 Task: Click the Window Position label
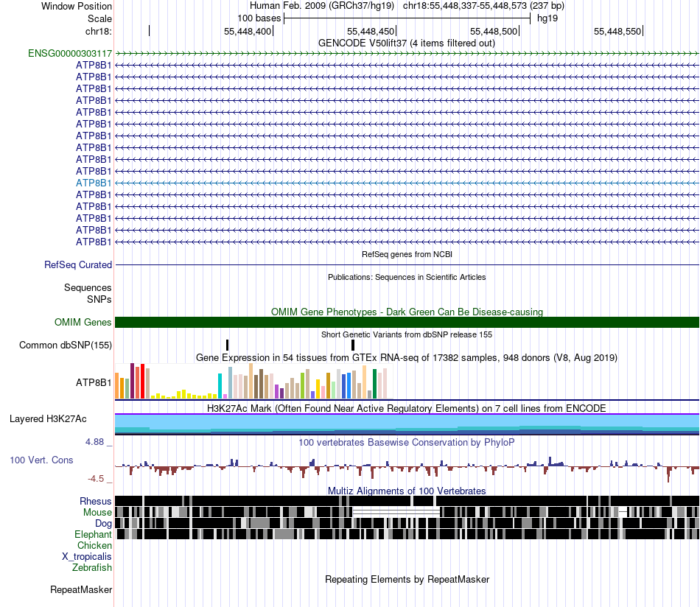(77, 6)
